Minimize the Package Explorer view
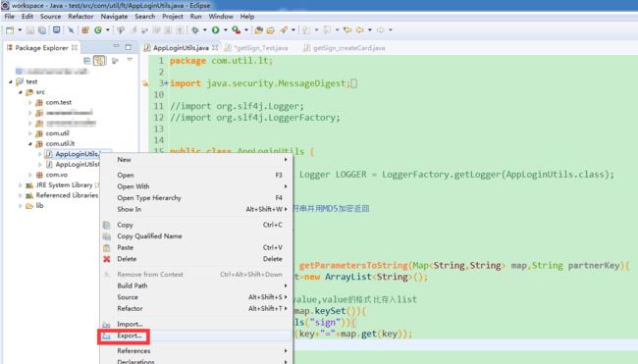The image size is (638, 364). (117, 46)
